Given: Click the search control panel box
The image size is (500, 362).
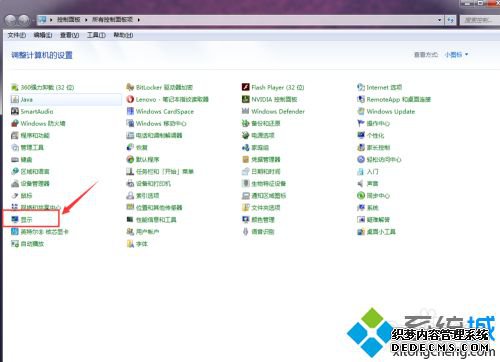Looking at the screenshot, I should 478,20.
